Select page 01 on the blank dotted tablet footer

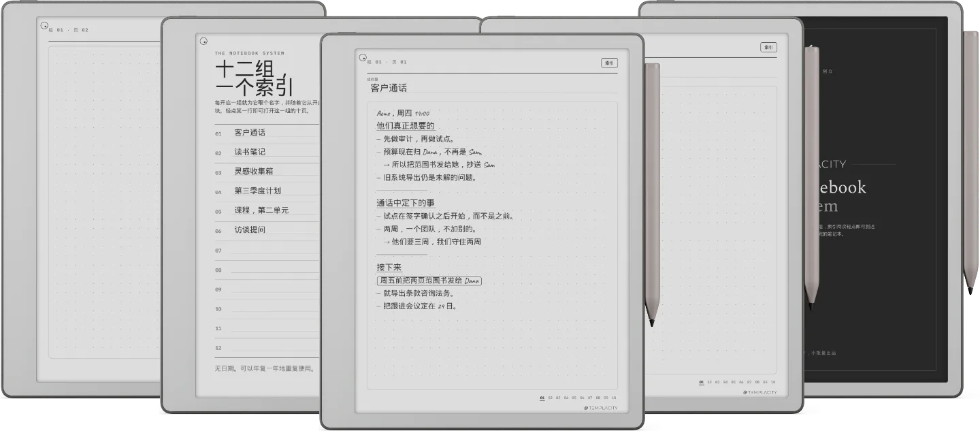[x=702, y=382]
